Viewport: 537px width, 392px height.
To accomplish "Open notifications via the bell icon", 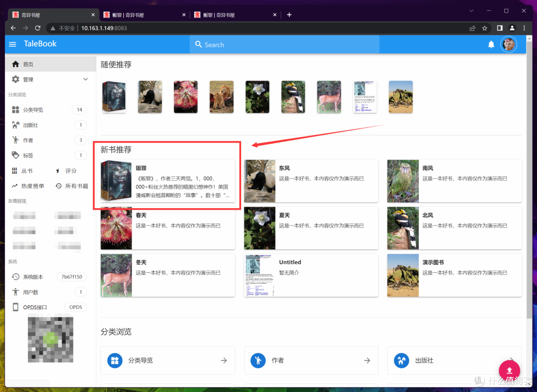I will 491,44.
